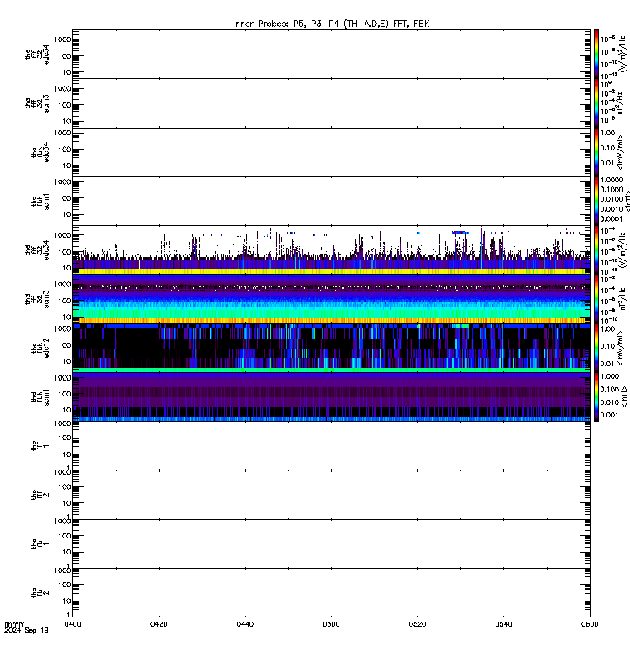Click the thd fff 32 edc34 spectrogram

click(331, 249)
